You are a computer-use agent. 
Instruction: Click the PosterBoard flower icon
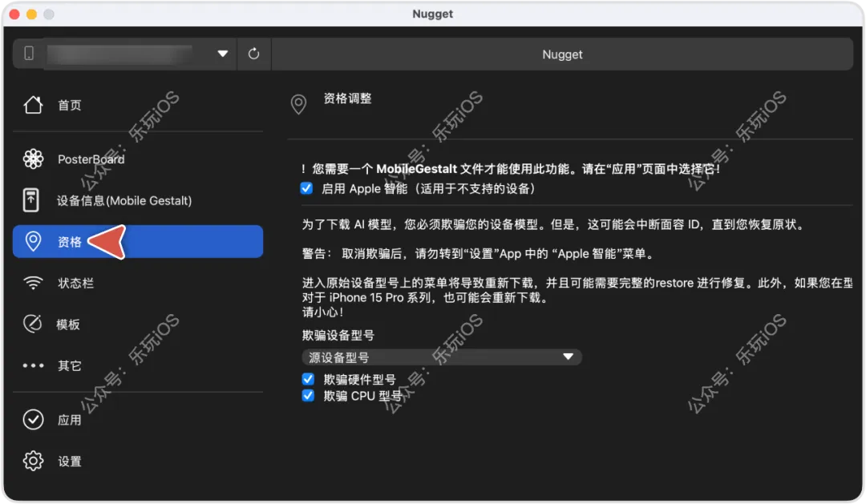[x=33, y=159]
